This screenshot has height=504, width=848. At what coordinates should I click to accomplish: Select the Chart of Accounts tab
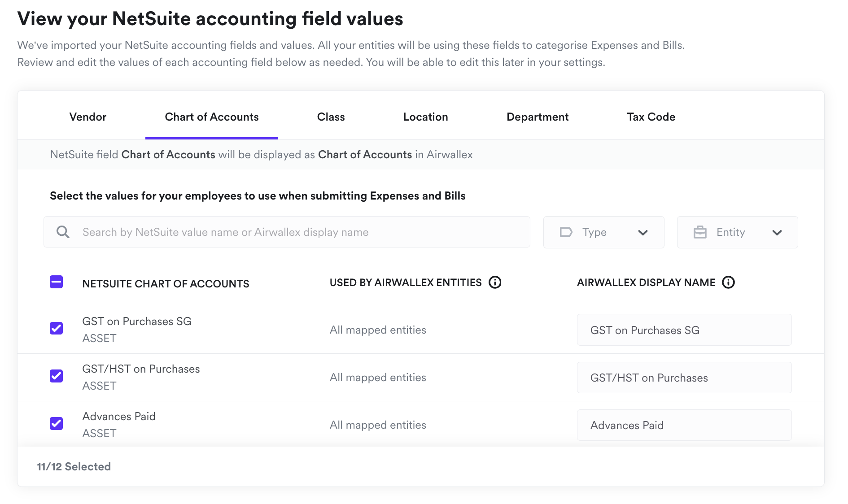(x=212, y=117)
